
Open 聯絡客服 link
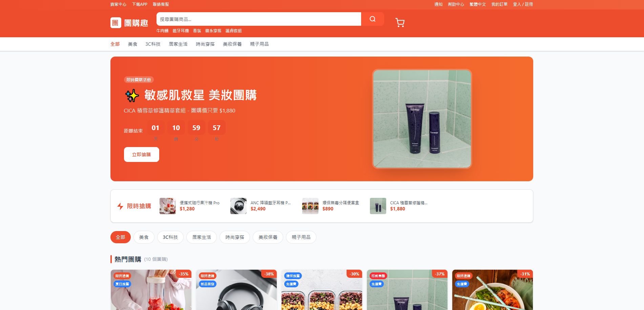coord(161,4)
